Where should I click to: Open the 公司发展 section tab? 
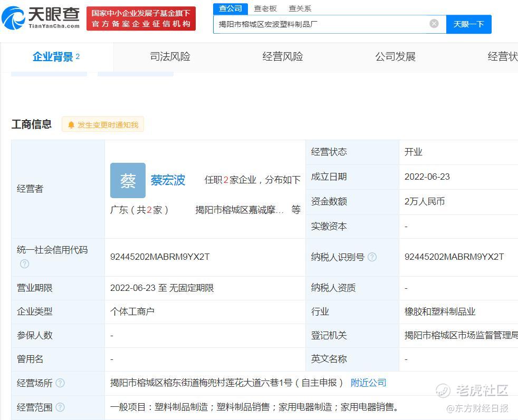coord(395,57)
